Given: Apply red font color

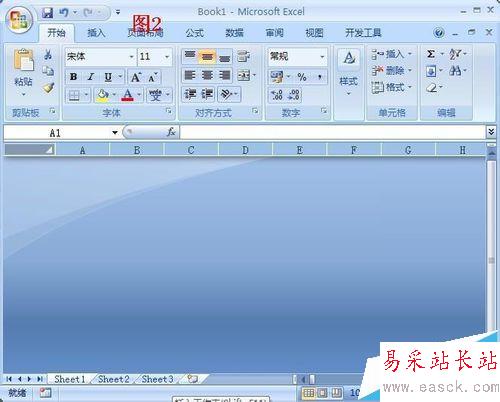Looking at the screenshot, I should 128,95.
